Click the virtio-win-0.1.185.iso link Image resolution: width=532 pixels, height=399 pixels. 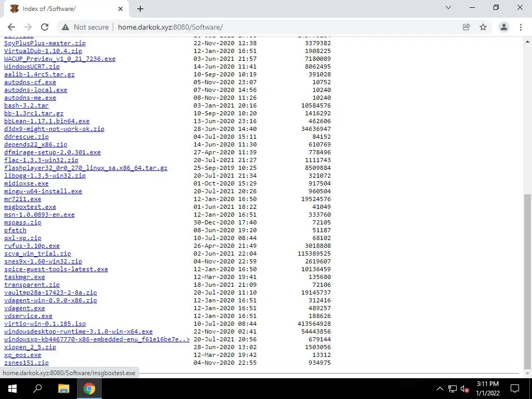45,324
